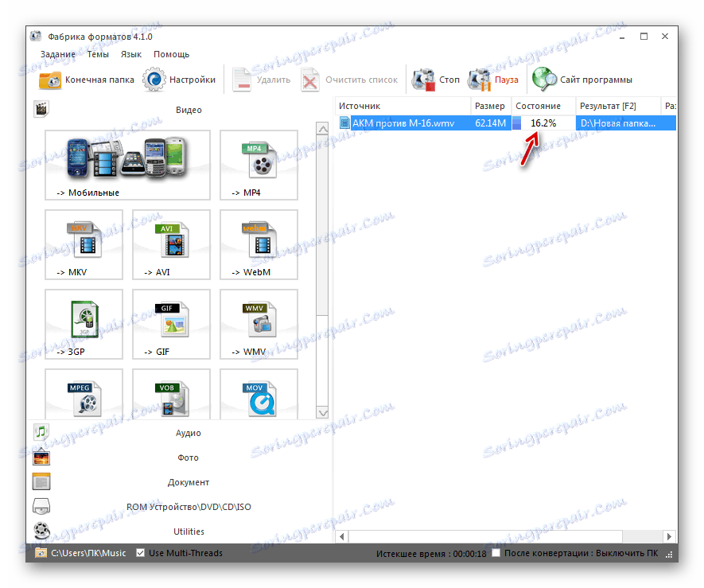Click the D:\Новая папка result path
The width and height of the screenshot is (704, 588).
pos(618,123)
